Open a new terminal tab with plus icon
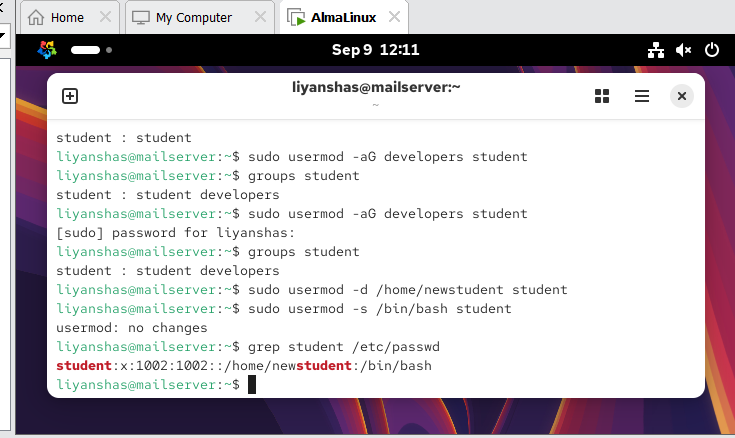Screen dimensions: 735x438 [70, 96]
